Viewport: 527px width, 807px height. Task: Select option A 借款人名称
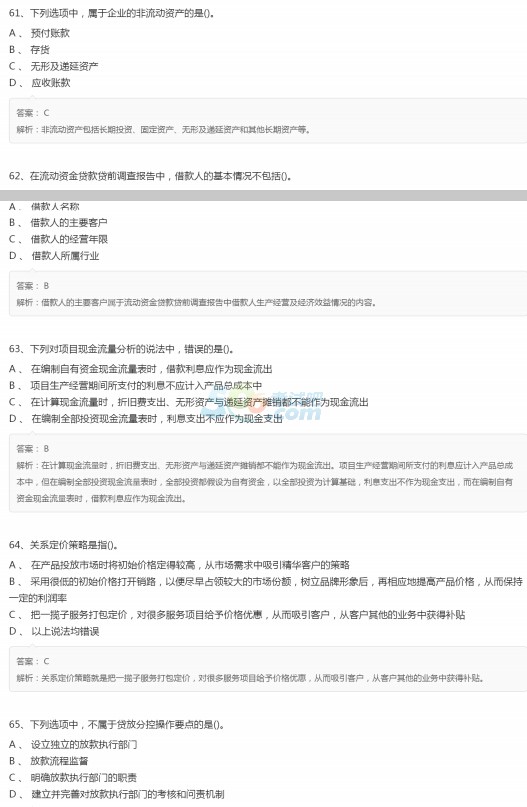tap(44, 206)
